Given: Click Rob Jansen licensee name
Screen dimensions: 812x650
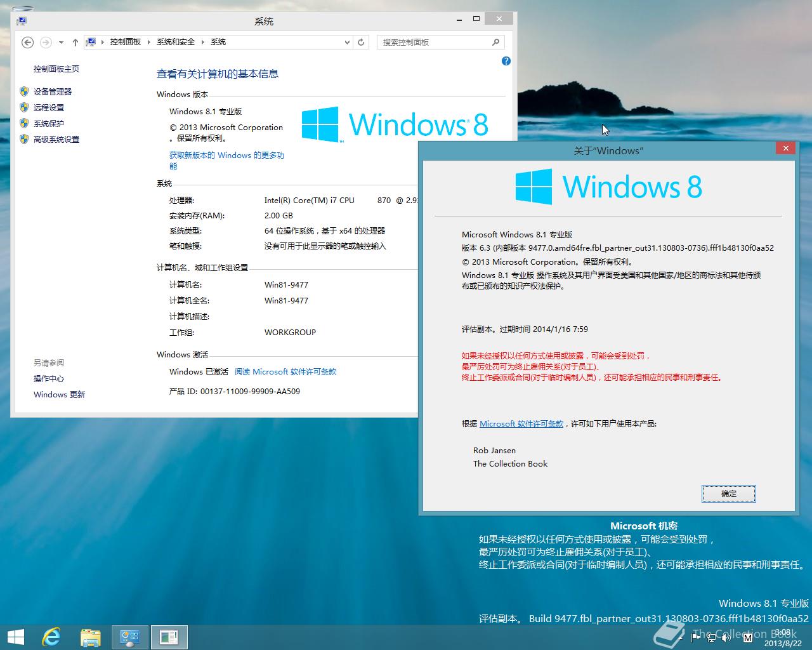Looking at the screenshot, I should point(494,451).
